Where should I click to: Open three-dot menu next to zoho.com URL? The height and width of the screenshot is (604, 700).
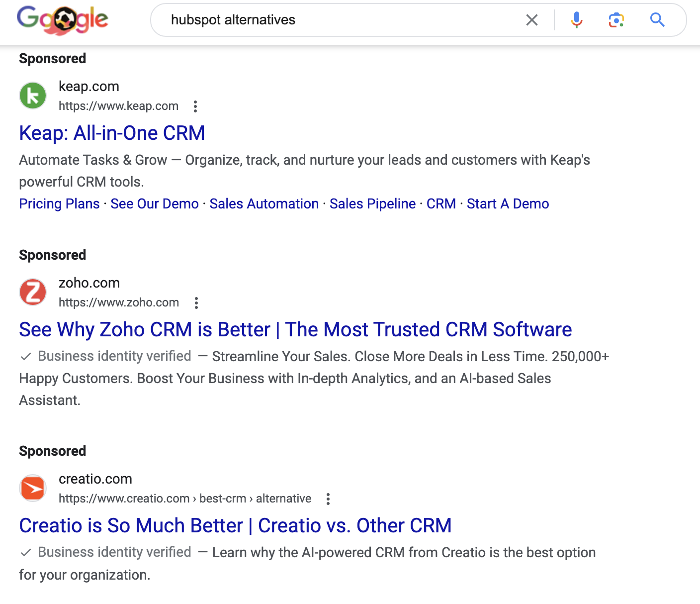coord(196,303)
